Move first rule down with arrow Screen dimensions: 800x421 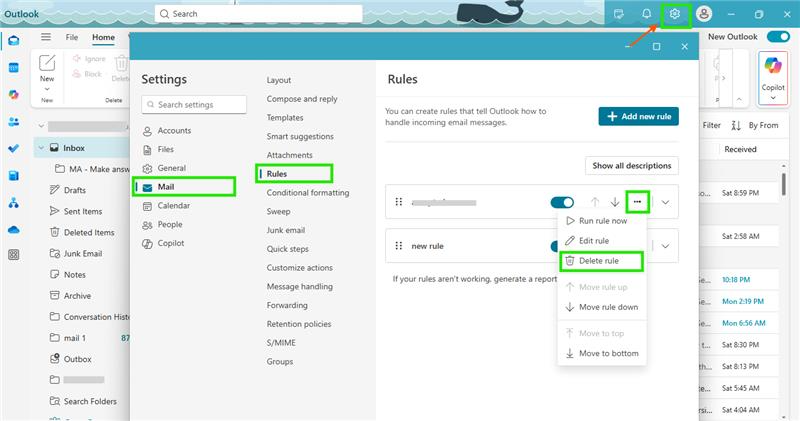[x=615, y=202]
